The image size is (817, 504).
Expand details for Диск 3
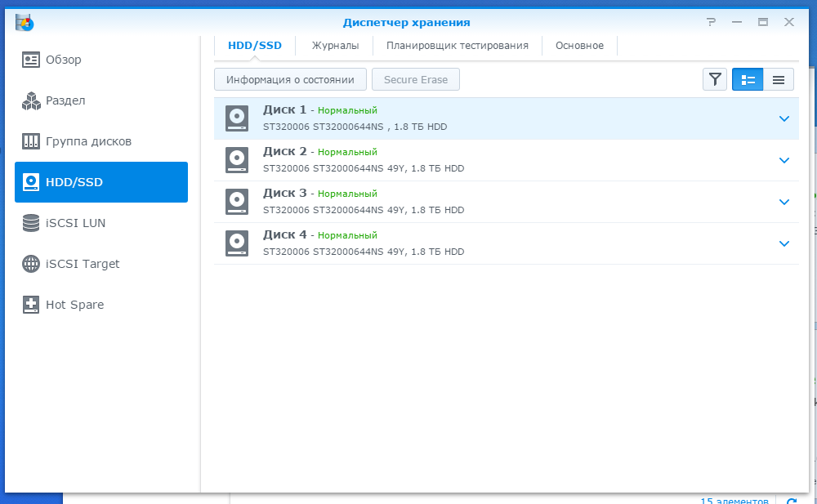[784, 203]
